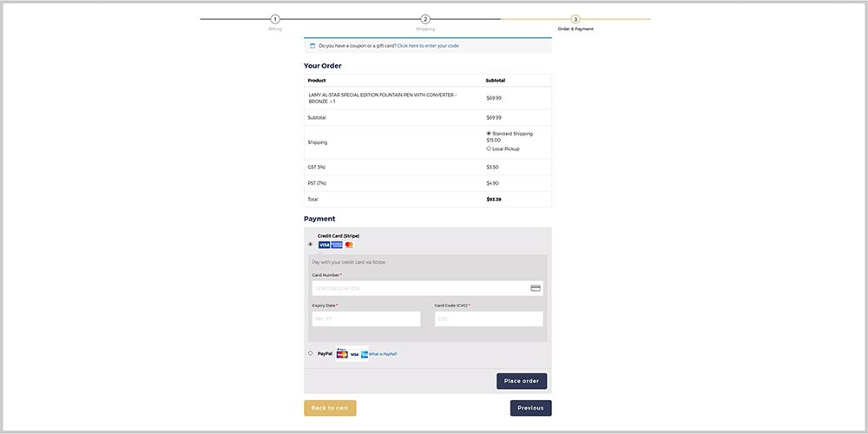Select Credit Card (Stripe) payment radio
Viewport: 868px width, 434px height.
pos(310,244)
